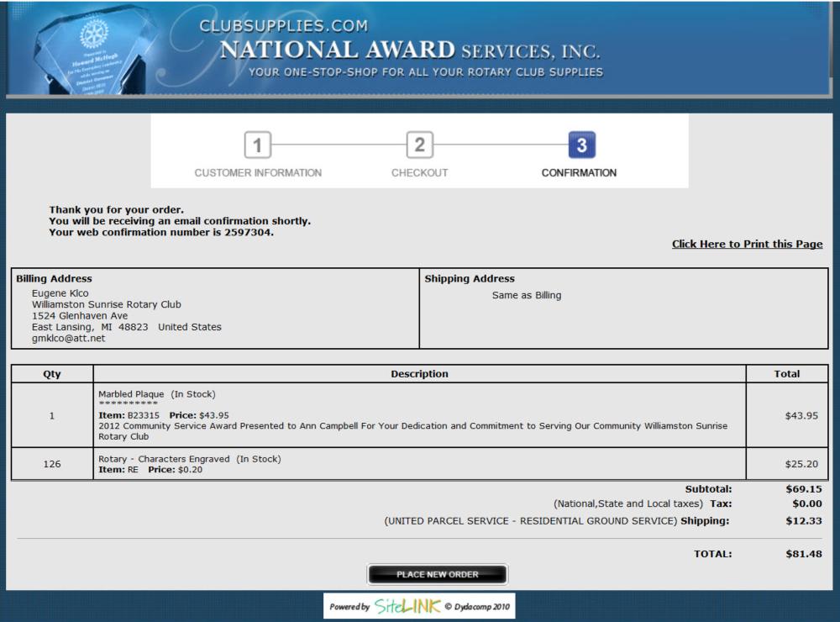This screenshot has width=840, height=622.
Task: Click the Shipping Address heading
Action: [x=470, y=278]
